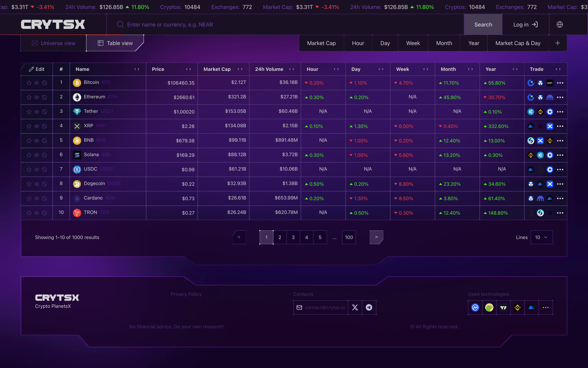Open more trade options for TRON

pyautogui.click(x=560, y=213)
